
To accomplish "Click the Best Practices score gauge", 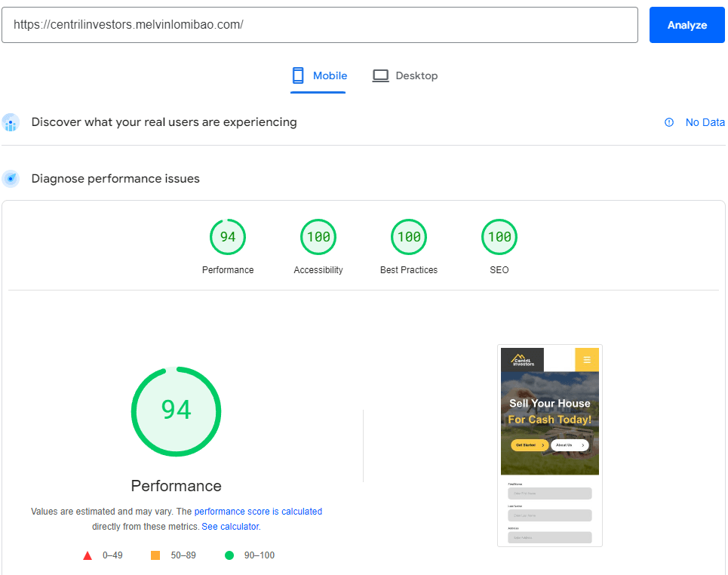I will tap(409, 236).
